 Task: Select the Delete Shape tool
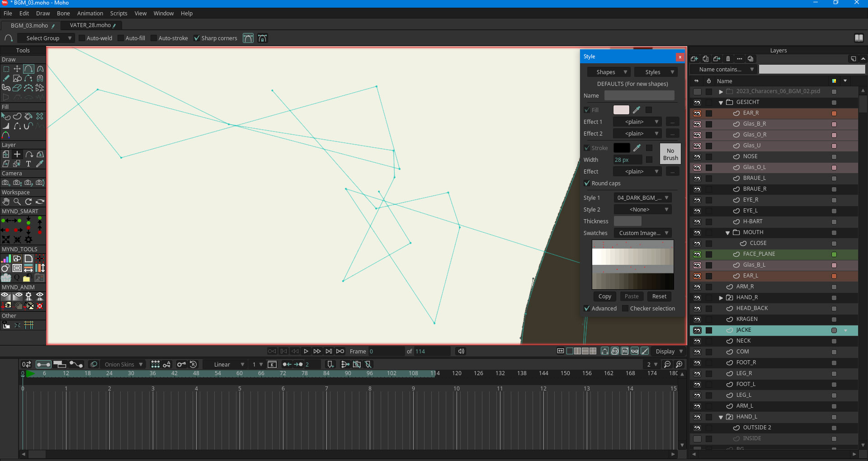40,117
